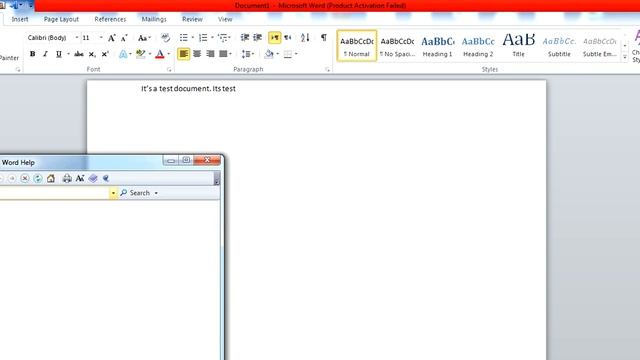Apply the text highlight color
This screenshot has height=360, width=640.
(x=141, y=54)
